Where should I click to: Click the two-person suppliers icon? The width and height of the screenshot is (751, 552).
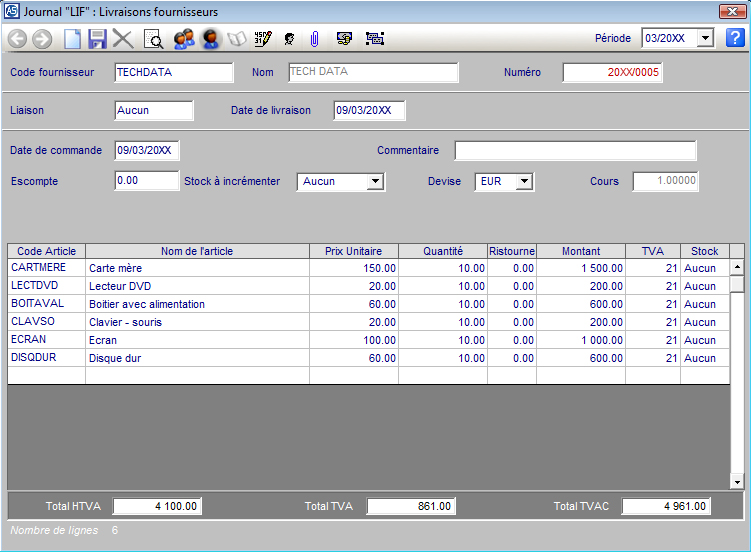[x=183, y=39]
